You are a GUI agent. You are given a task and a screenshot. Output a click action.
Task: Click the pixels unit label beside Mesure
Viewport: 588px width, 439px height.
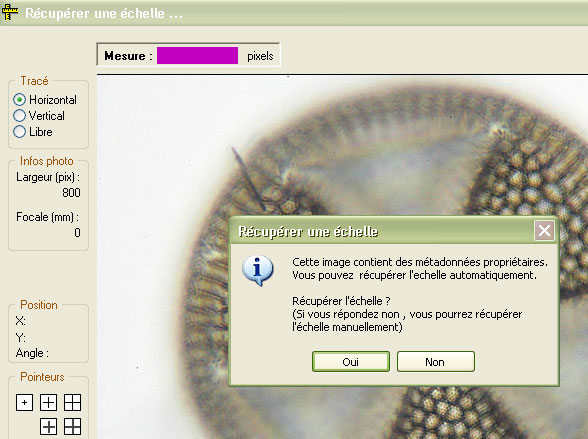tap(260, 56)
